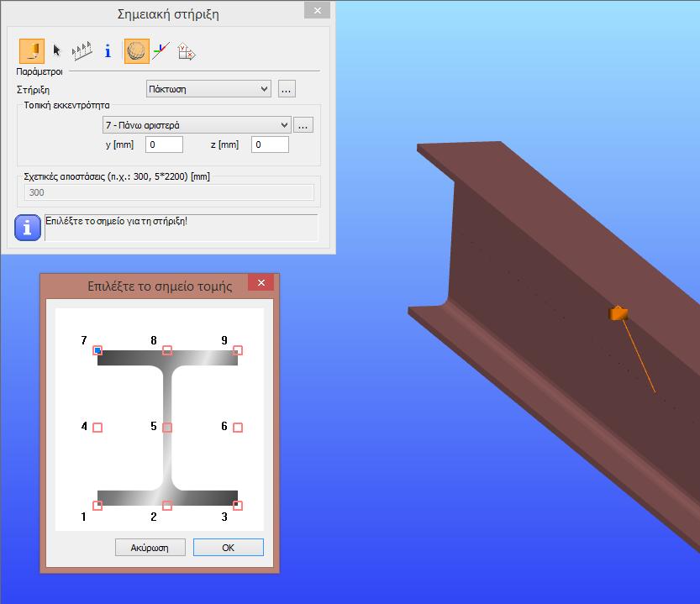This screenshot has width=700, height=604.
Task: Click the 'Τοπική εκκεντρότητα' group label
Action: 66,105
